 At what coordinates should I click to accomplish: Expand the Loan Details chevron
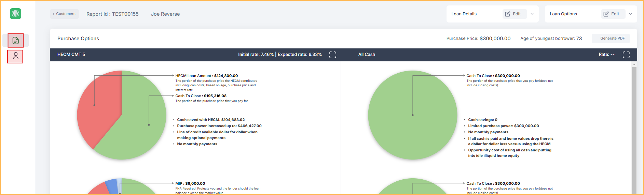click(x=532, y=14)
